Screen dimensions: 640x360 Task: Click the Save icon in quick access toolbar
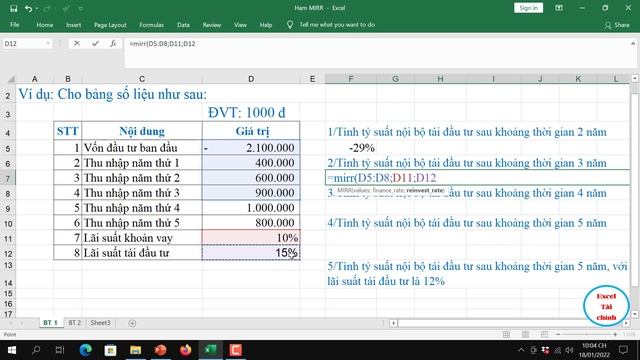pos(13,8)
